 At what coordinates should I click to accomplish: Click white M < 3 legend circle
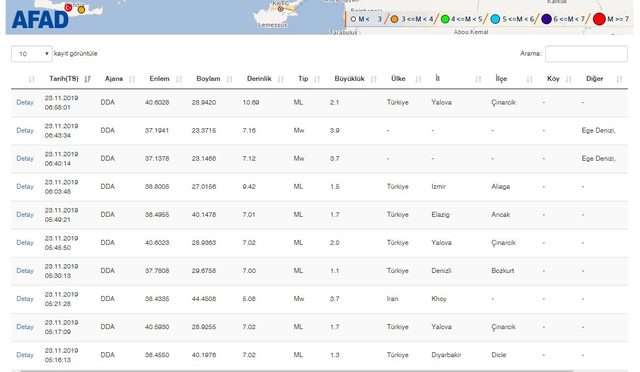tap(353, 19)
